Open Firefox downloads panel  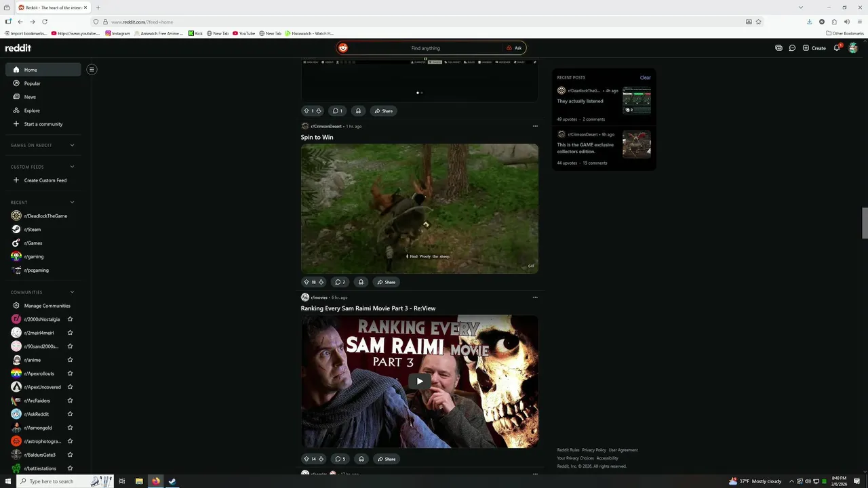coord(810,22)
